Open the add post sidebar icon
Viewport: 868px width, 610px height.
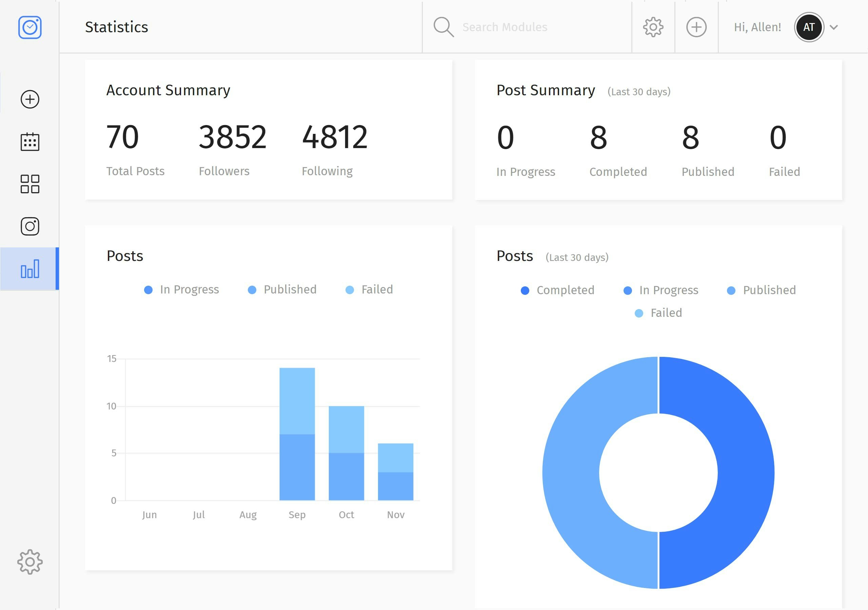(x=30, y=99)
